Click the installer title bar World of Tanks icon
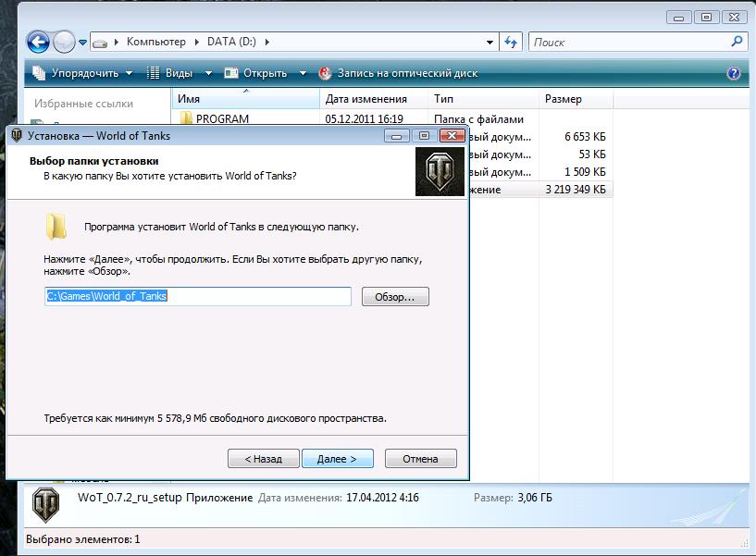The height and width of the screenshot is (556, 756). pyautogui.click(x=17, y=135)
